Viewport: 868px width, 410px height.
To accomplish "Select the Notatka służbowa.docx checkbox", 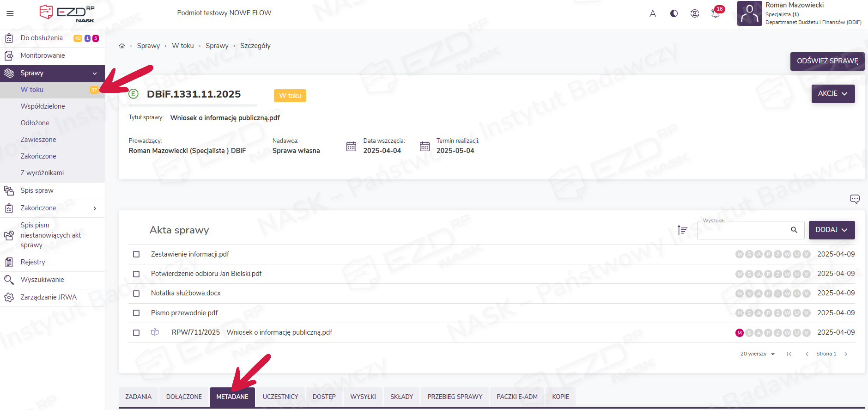I will (136, 294).
